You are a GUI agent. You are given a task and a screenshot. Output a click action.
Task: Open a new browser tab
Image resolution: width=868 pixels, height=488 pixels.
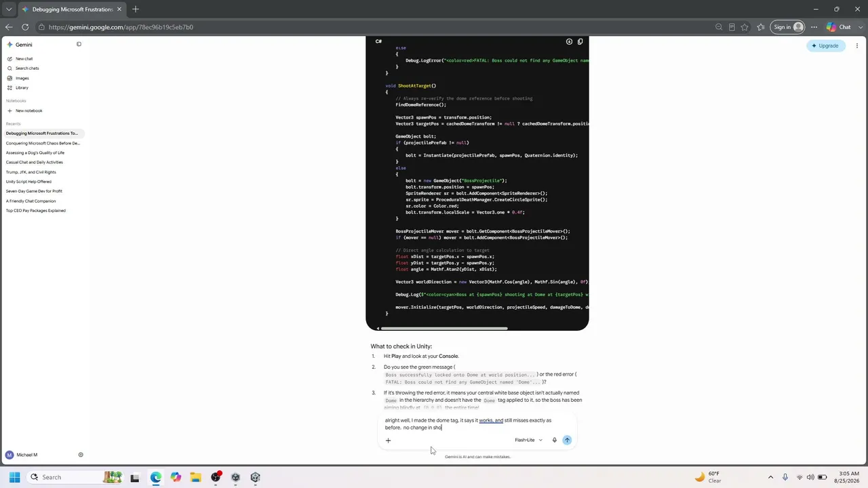pos(136,9)
